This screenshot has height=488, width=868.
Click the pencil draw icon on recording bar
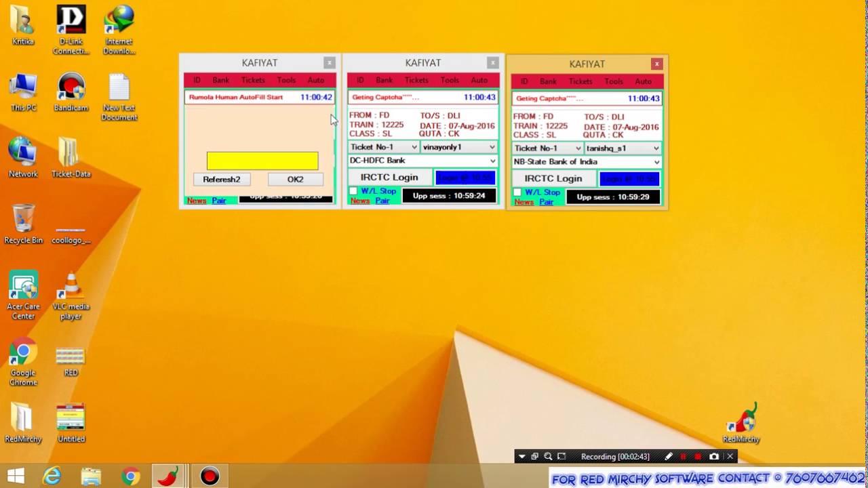pos(669,457)
